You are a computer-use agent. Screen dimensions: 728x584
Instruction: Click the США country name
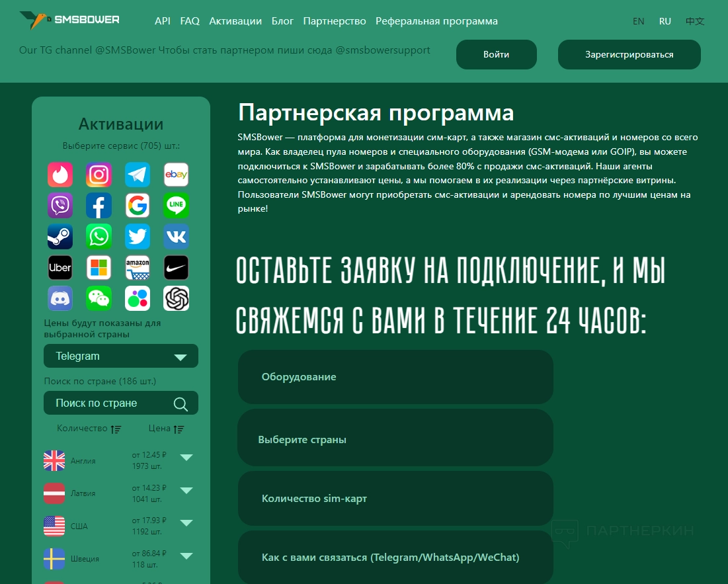[79, 526]
